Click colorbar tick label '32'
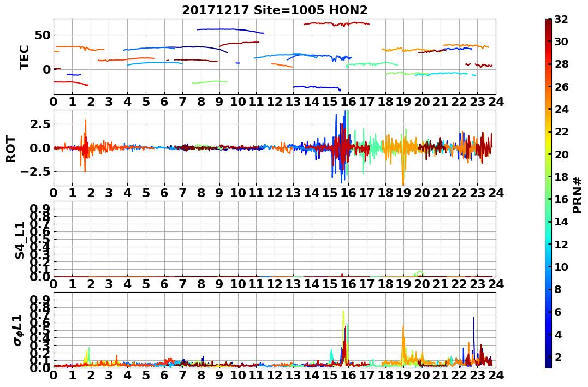Viewport: 588px width, 387px height. pyautogui.click(x=561, y=20)
